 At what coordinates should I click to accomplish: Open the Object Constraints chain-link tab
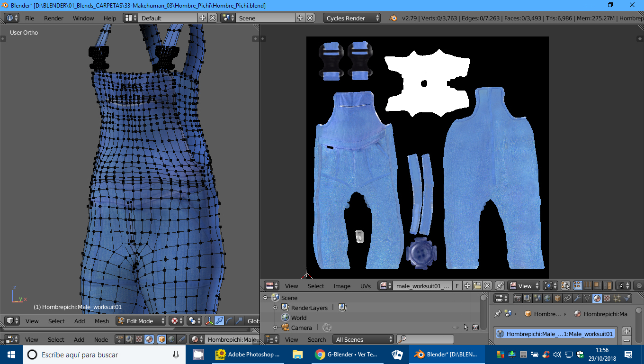pos(567,299)
